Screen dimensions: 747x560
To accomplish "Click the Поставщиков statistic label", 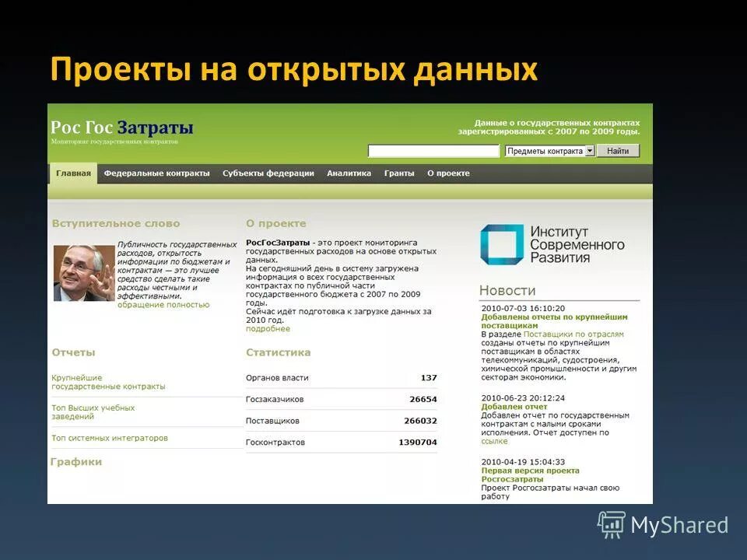I will point(272,421).
